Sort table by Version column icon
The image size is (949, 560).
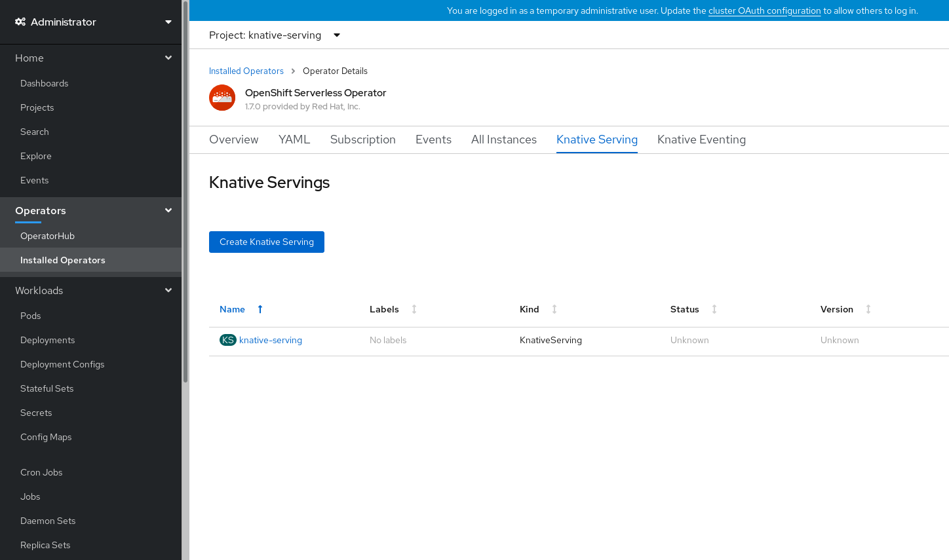tap(868, 309)
